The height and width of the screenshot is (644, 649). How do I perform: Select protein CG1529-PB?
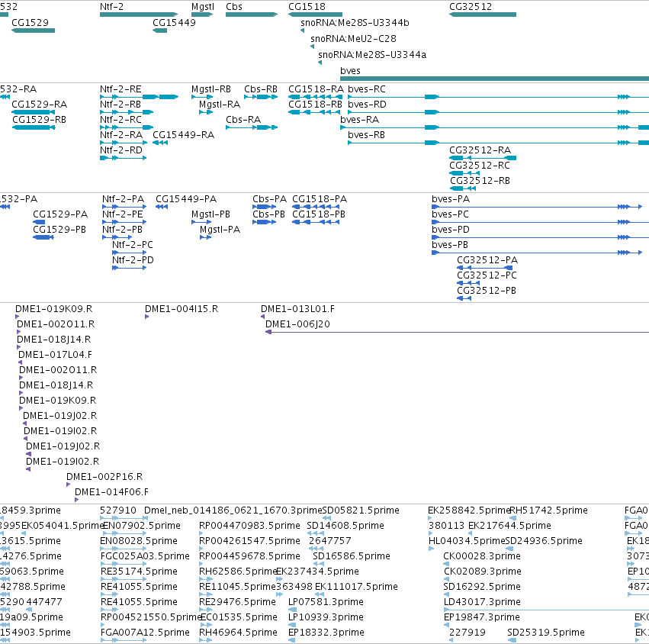pos(43,237)
